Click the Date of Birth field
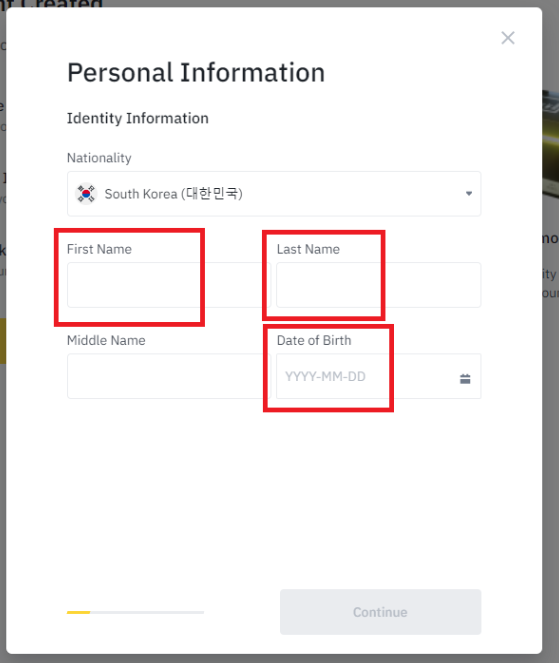Screen dimensions: 559x663 (379, 376)
